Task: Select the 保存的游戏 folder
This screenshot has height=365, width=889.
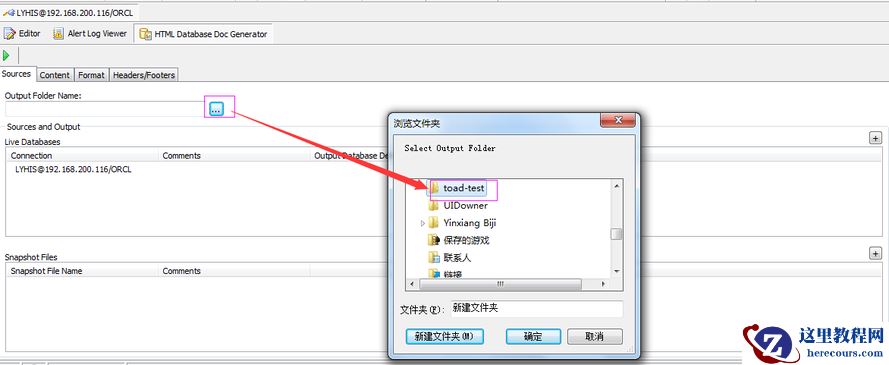Action: click(466, 240)
